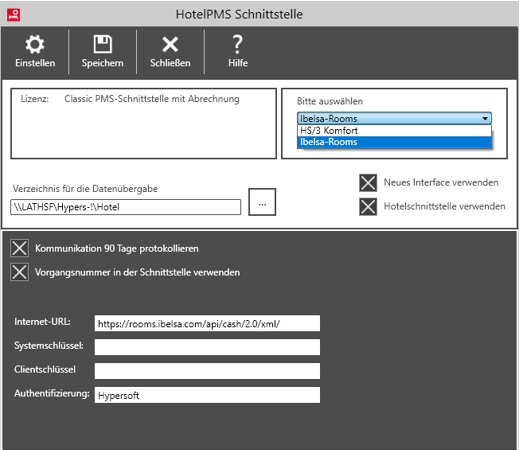521x450 pixels.
Task: Click the empty Clientschlüssel field
Action: point(207,371)
